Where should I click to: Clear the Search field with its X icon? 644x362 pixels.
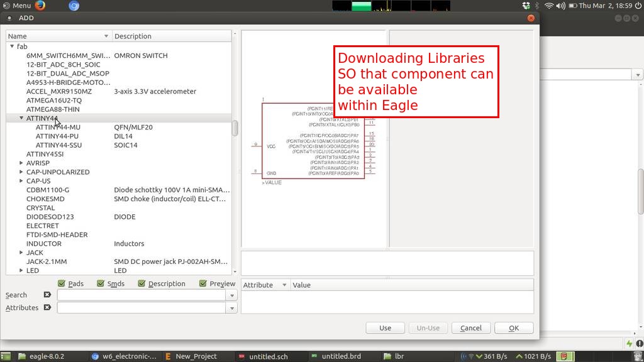point(47,295)
